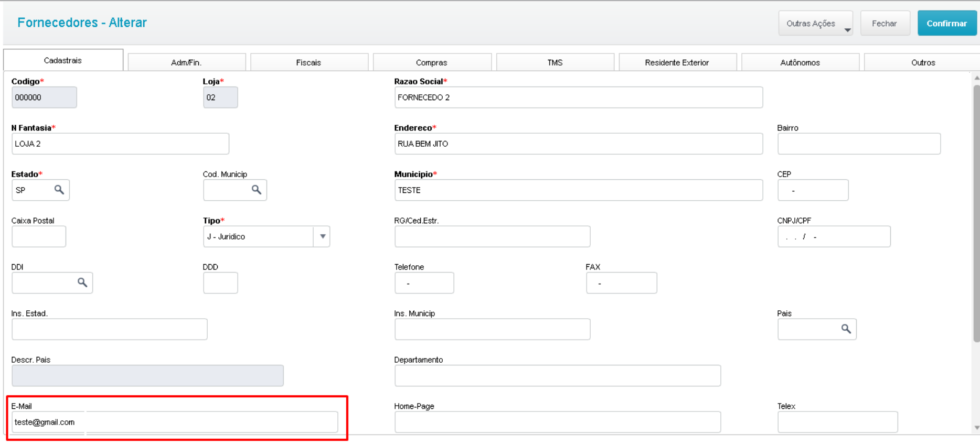The width and height of the screenshot is (980, 445).
Task: Focus the N Fantasia input field
Action: (x=120, y=144)
